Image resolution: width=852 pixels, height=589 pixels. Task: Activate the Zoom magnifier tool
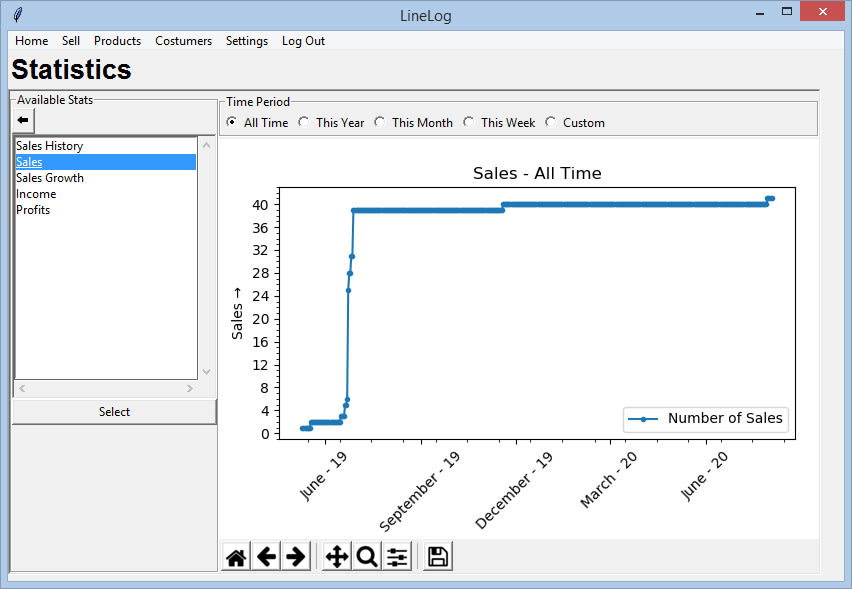click(367, 557)
